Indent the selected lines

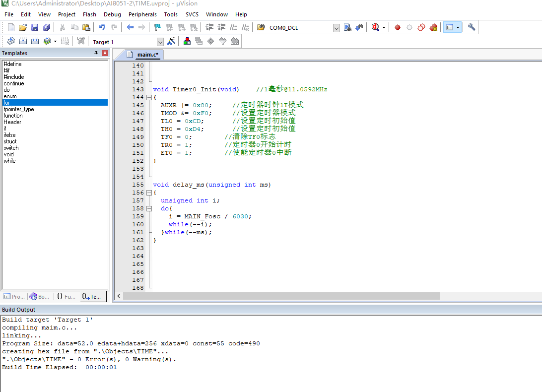coord(209,27)
